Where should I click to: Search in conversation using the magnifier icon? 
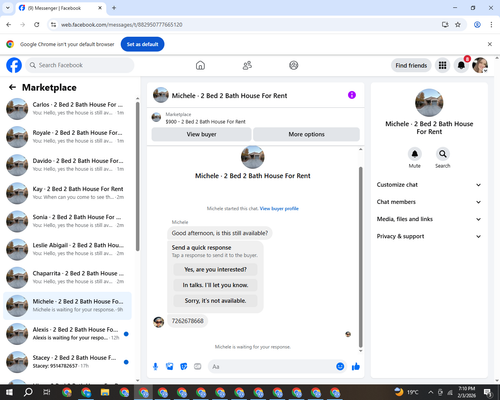click(x=443, y=154)
